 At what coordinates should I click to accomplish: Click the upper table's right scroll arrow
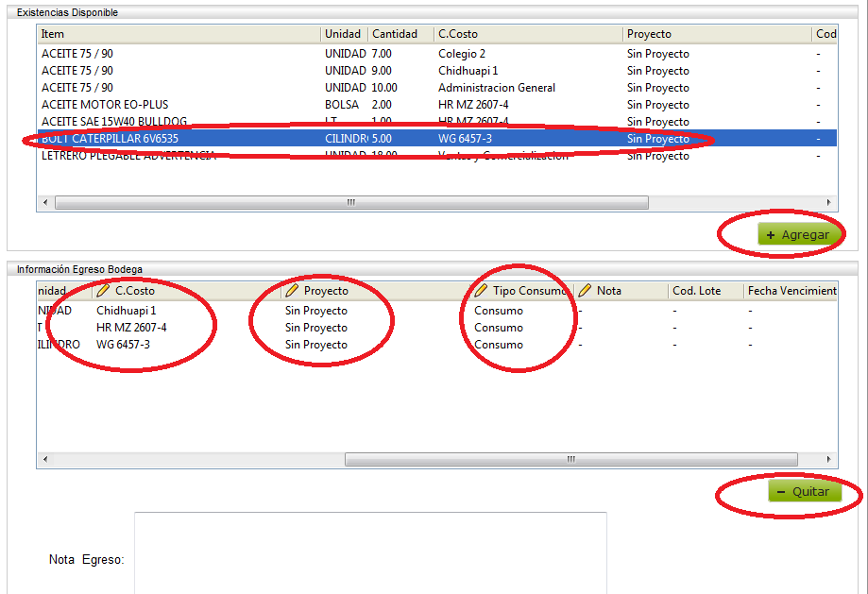click(x=828, y=203)
